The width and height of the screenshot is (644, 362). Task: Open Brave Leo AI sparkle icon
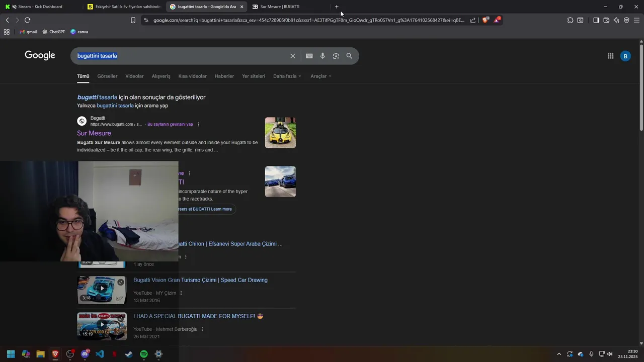tap(616, 20)
